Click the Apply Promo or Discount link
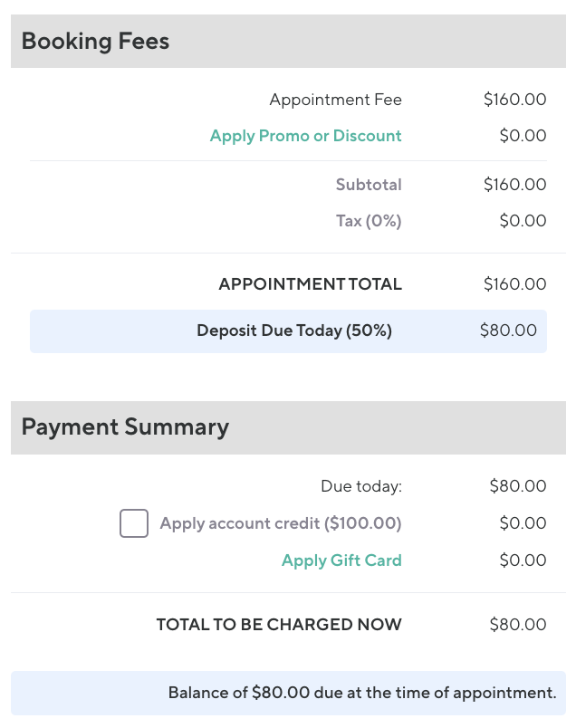 click(305, 136)
